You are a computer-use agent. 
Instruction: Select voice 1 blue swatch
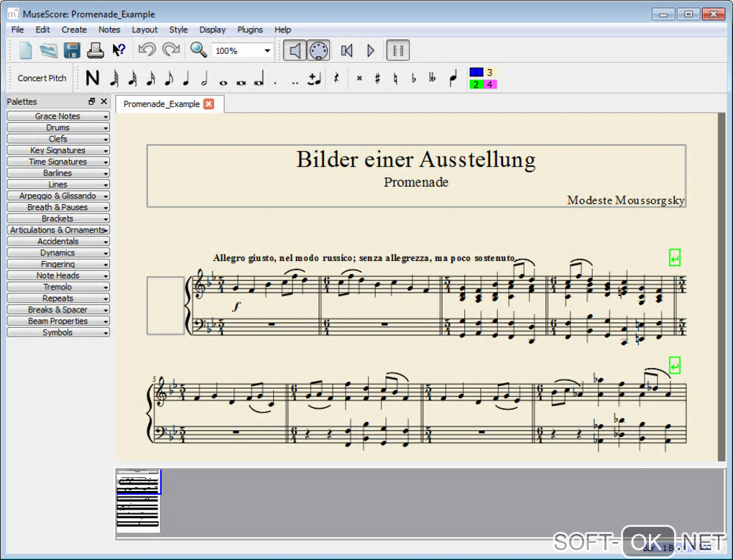[x=476, y=72]
